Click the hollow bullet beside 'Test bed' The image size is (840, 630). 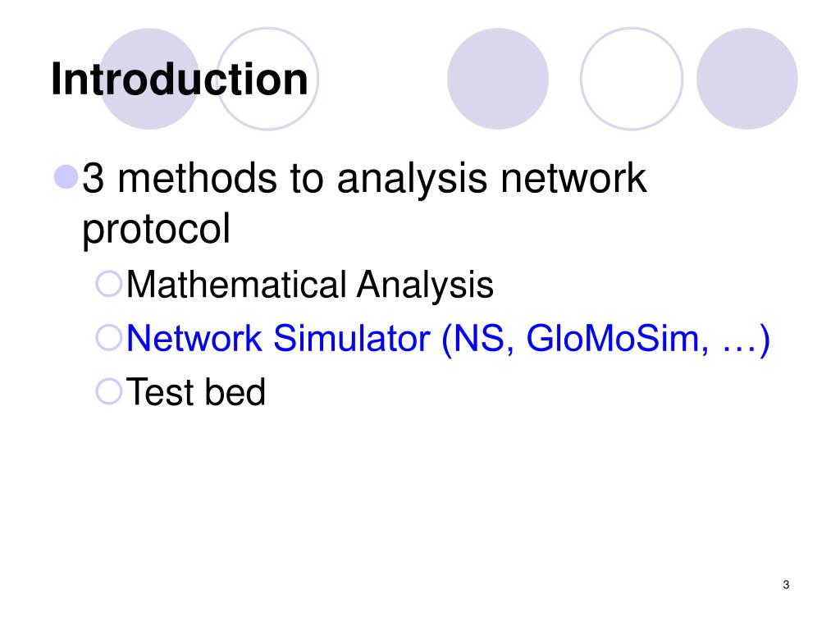coord(109,391)
